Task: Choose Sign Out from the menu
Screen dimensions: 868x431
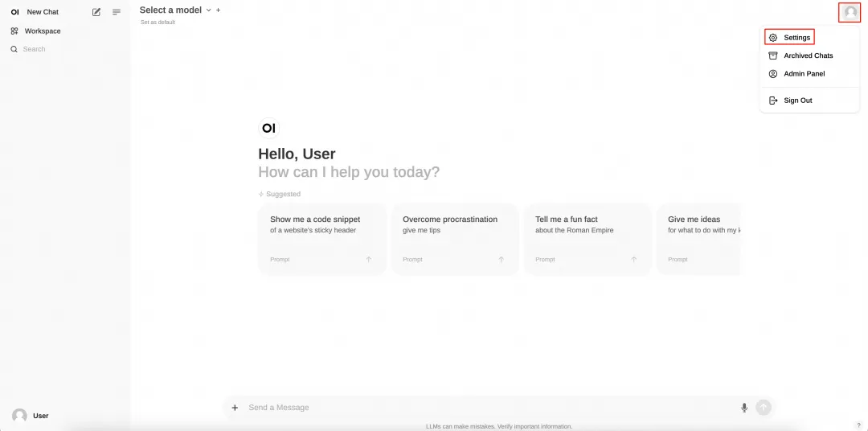Action: tap(797, 101)
